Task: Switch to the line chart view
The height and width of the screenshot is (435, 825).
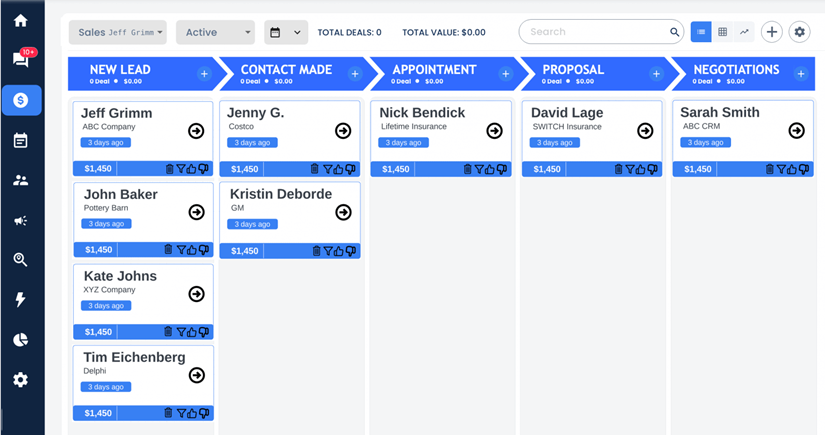Action: [x=744, y=32]
